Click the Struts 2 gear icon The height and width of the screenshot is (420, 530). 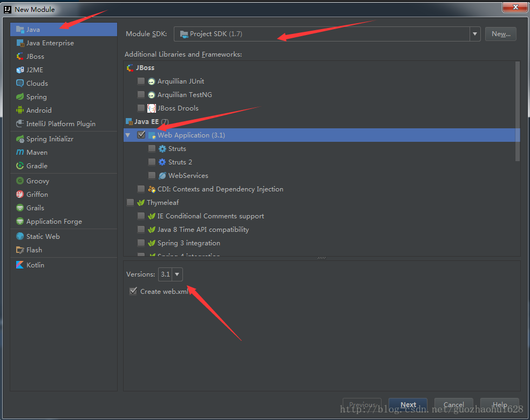coord(162,162)
